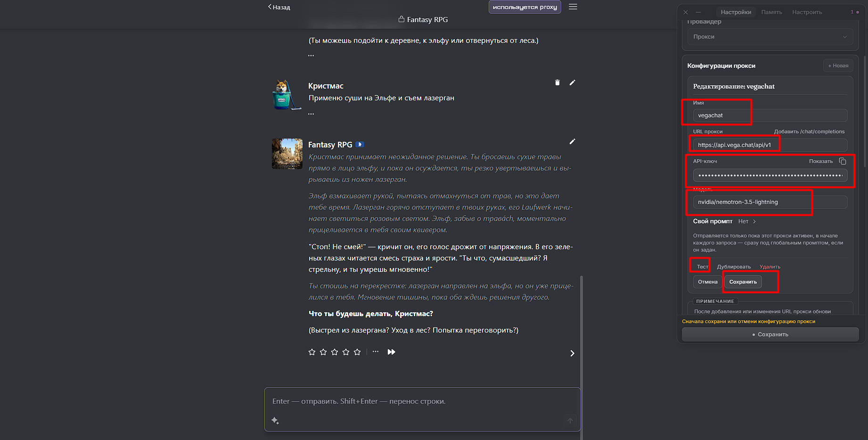Viewport: 868px width, 440px height.
Task: Open more options dots beside the star rating
Action: pos(376,351)
